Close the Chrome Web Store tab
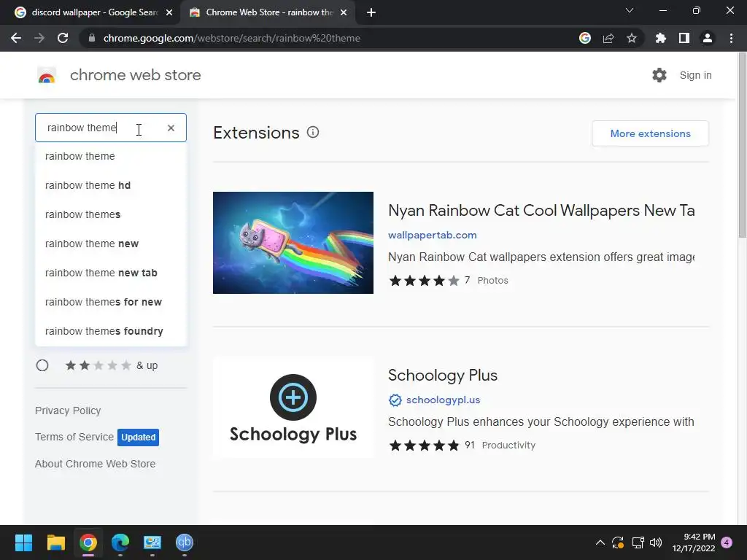Viewport: 747px width, 560px height. (343, 12)
